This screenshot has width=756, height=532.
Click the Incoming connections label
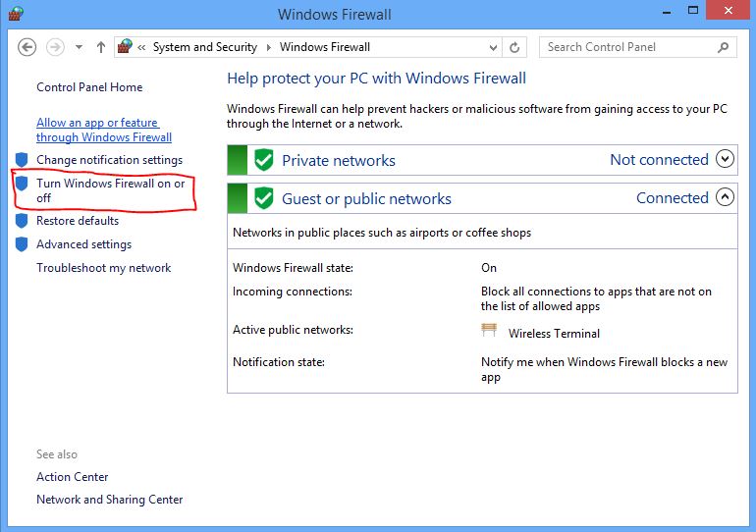[293, 292]
